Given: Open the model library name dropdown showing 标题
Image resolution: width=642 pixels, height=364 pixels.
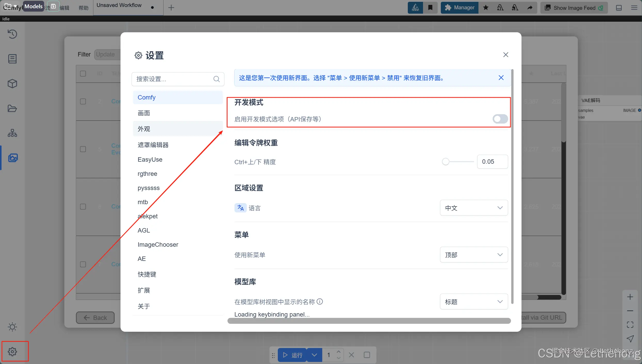Looking at the screenshot, I should click(474, 302).
